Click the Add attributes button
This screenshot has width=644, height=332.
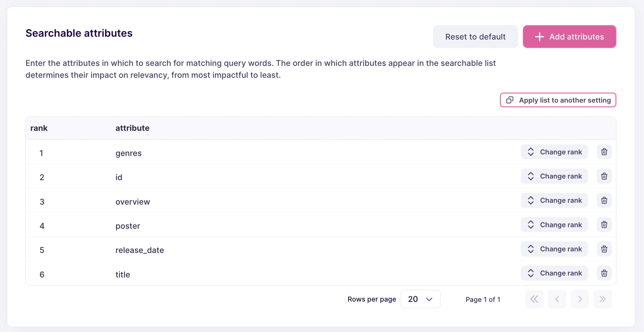[569, 37]
